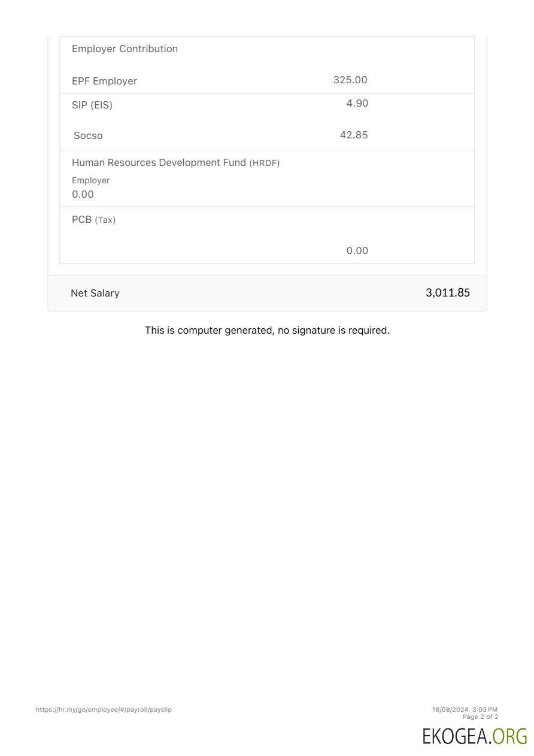The image size is (534, 756).
Task: Click the computer generated notice text
Action: (x=267, y=330)
